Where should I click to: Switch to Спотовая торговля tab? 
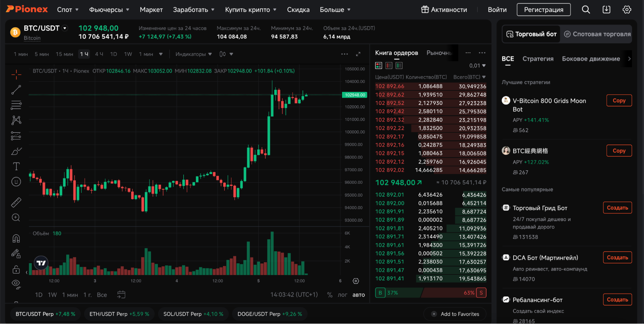[597, 34]
